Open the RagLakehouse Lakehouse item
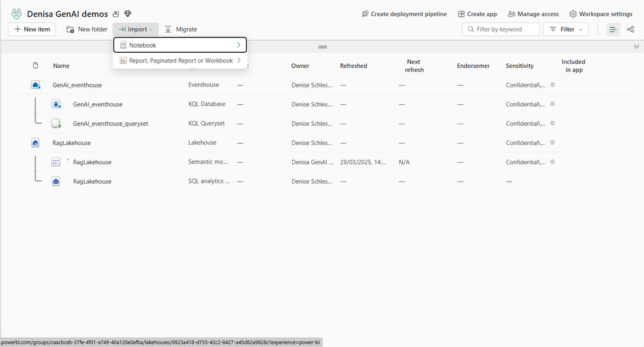 72,143
